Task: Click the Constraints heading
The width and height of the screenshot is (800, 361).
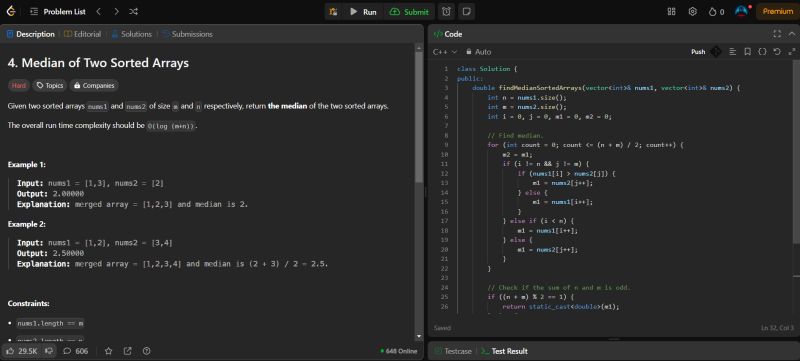Action: (x=29, y=303)
